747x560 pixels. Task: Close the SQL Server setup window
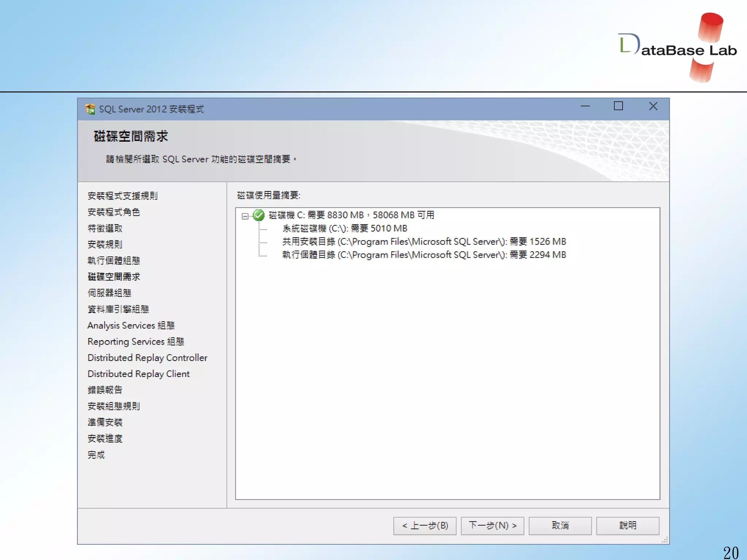[x=653, y=106]
